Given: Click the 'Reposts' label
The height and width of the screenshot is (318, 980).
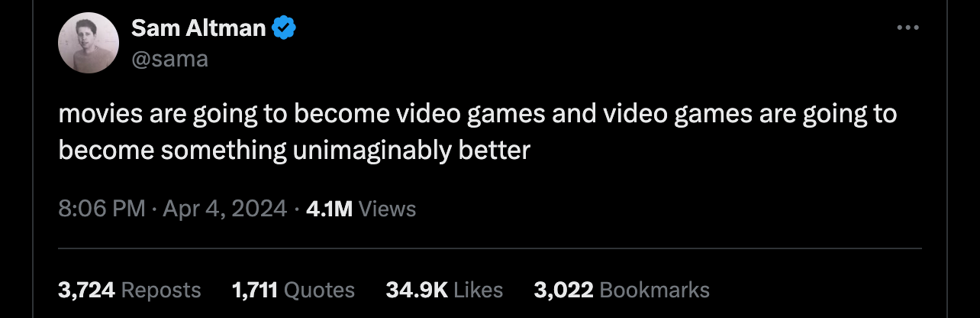Looking at the screenshot, I should tap(161, 290).
